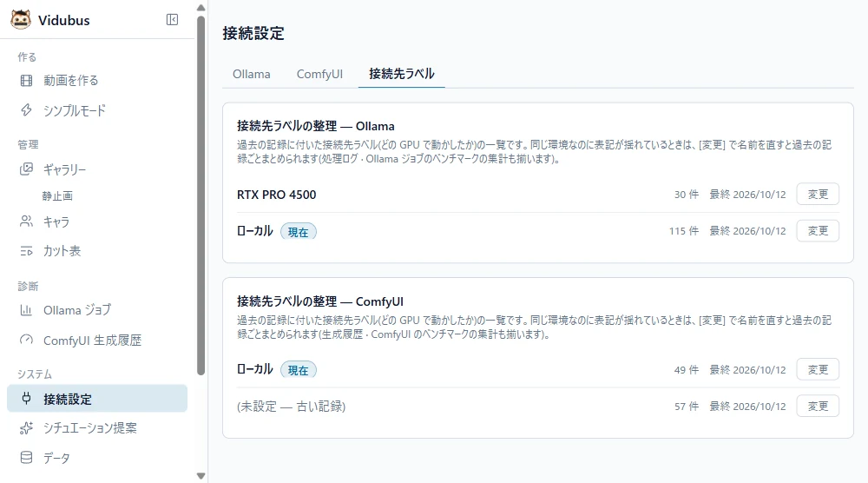Screen dimensions: 868x483
Task: Click 変更 for ComfyUI ローカル label
Action: pyautogui.click(x=818, y=369)
